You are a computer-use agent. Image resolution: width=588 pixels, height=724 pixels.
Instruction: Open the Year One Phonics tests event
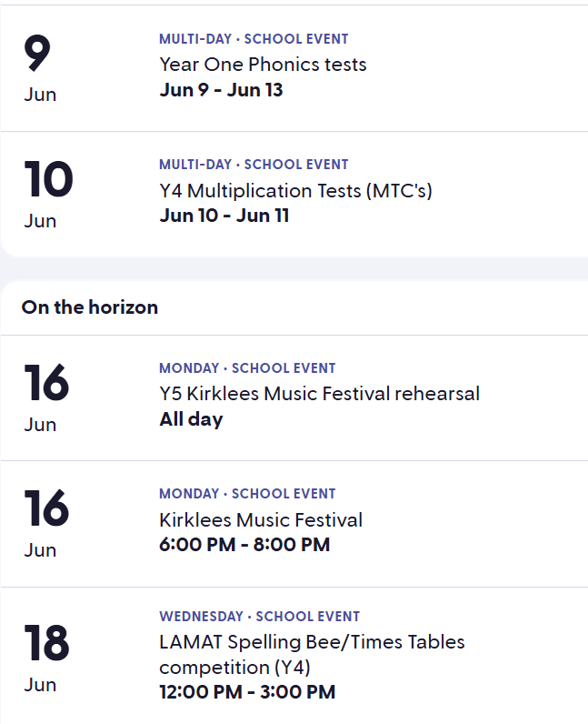click(x=263, y=65)
